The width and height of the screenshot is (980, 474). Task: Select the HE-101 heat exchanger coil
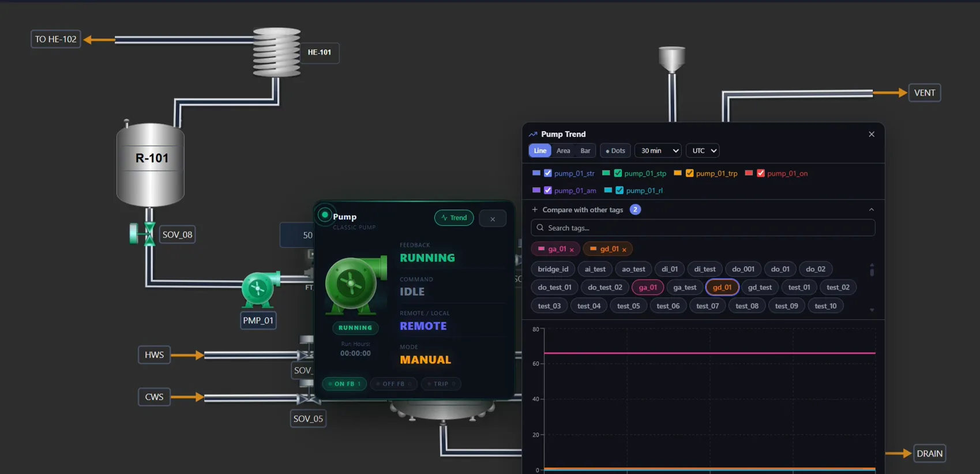click(277, 53)
